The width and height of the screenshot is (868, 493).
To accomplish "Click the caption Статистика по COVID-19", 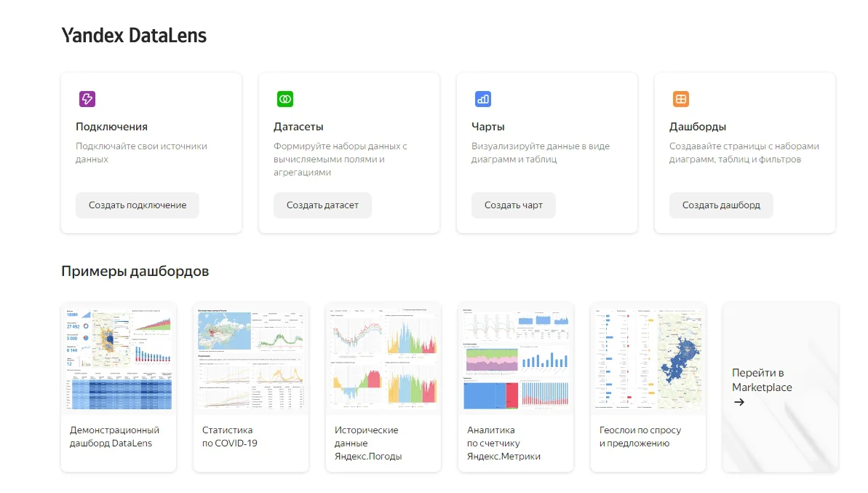I will 230,436.
